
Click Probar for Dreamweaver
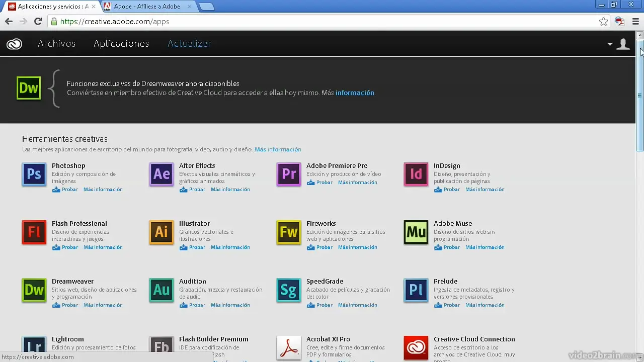pyautogui.click(x=65, y=305)
